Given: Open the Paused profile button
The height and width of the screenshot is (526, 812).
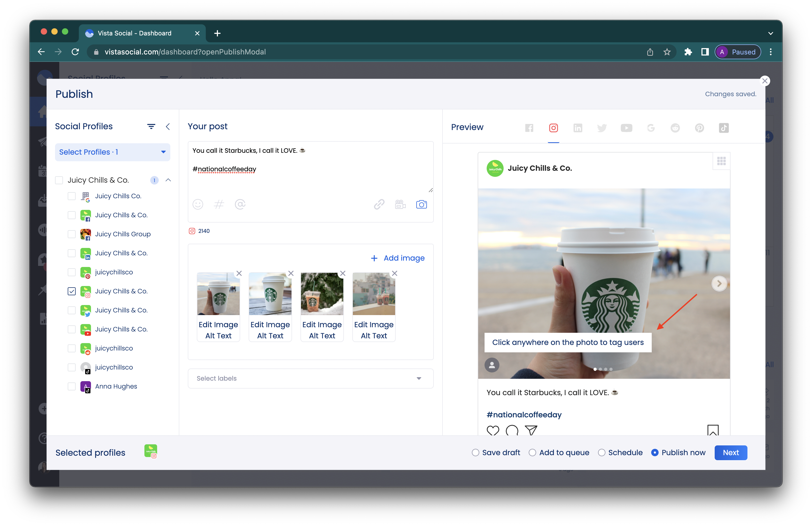Looking at the screenshot, I should (738, 52).
